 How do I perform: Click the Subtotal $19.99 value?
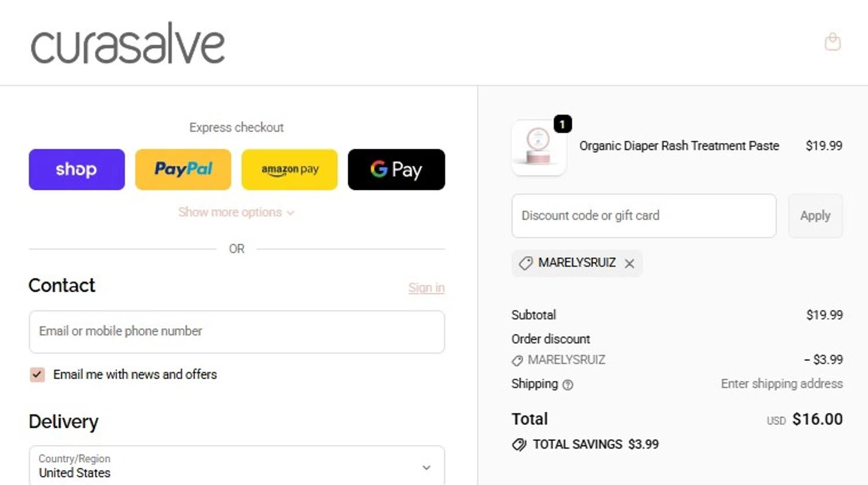point(825,315)
